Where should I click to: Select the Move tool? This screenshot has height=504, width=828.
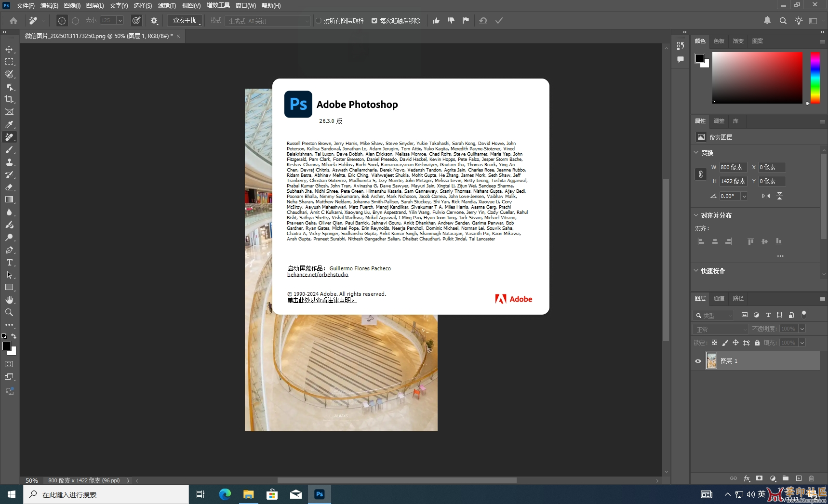tap(9, 50)
